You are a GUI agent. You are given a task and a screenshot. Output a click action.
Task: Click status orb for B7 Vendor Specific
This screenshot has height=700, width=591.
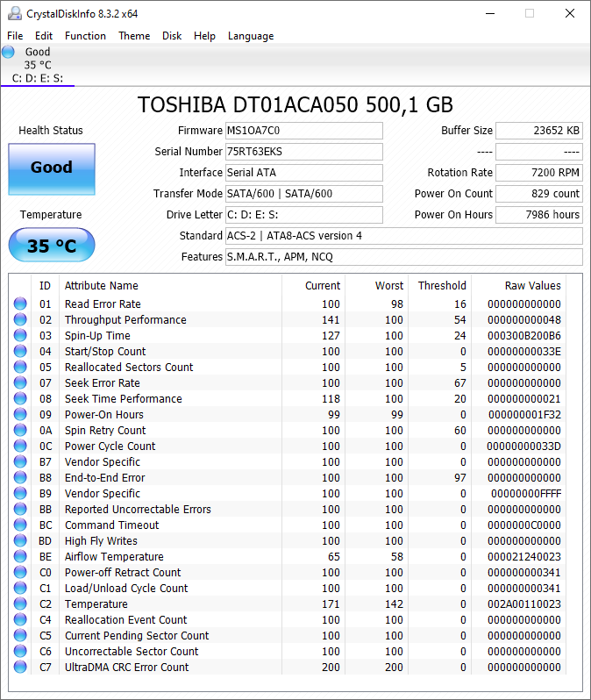pyautogui.click(x=20, y=461)
